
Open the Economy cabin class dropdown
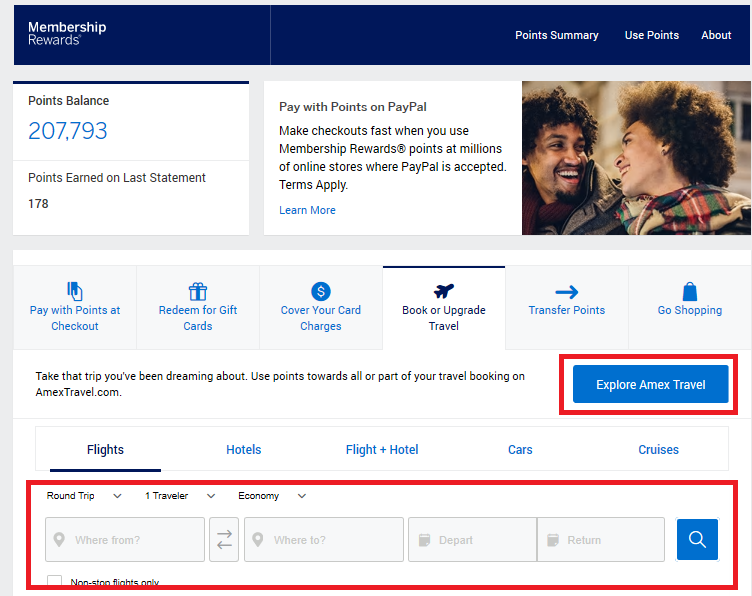(x=272, y=496)
